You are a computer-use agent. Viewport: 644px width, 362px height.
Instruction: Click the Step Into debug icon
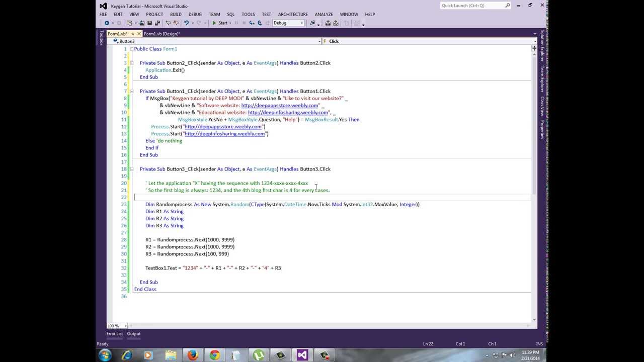[x=252, y=23]
